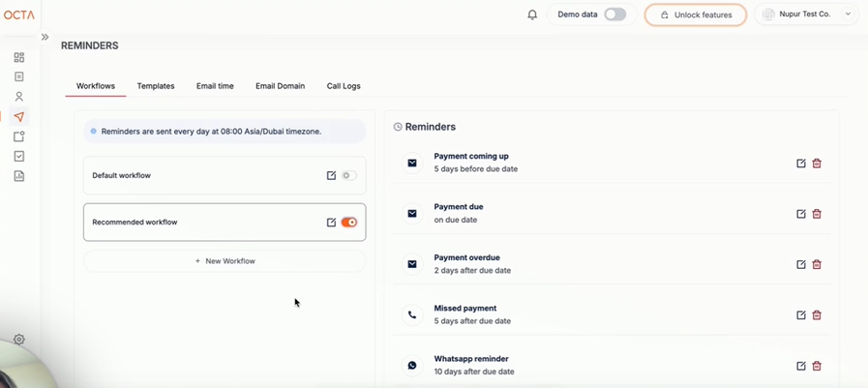868x388 pixels.
Task: Click the notification bell icon
Action: click(x=532, y=15)
